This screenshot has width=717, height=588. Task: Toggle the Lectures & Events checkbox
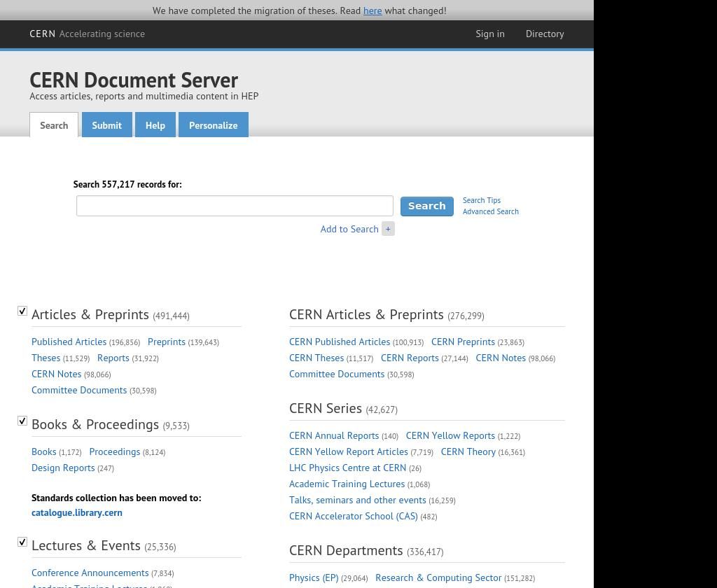[x=22, y=542]
